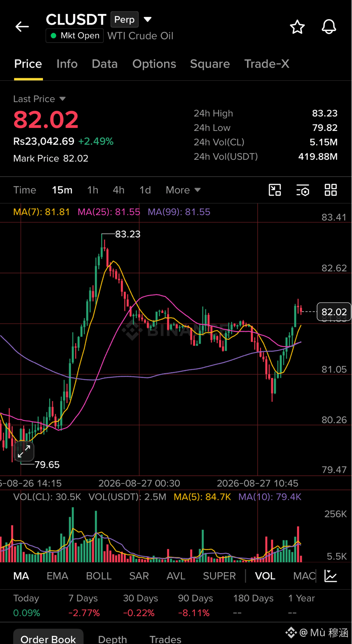Select the 4h timeframe
This screenshot has height=644, width=352.
coord(119,190)
